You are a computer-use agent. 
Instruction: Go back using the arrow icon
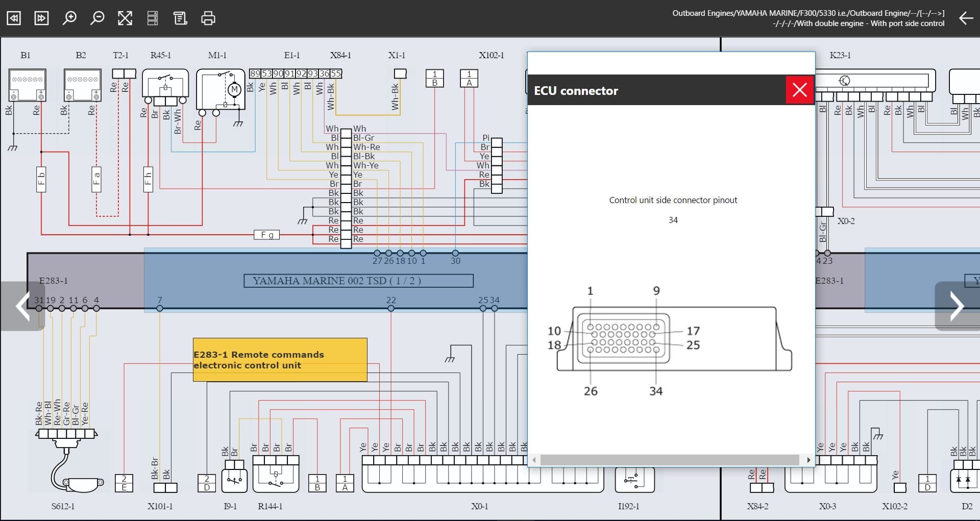click(x=966, y=18)
